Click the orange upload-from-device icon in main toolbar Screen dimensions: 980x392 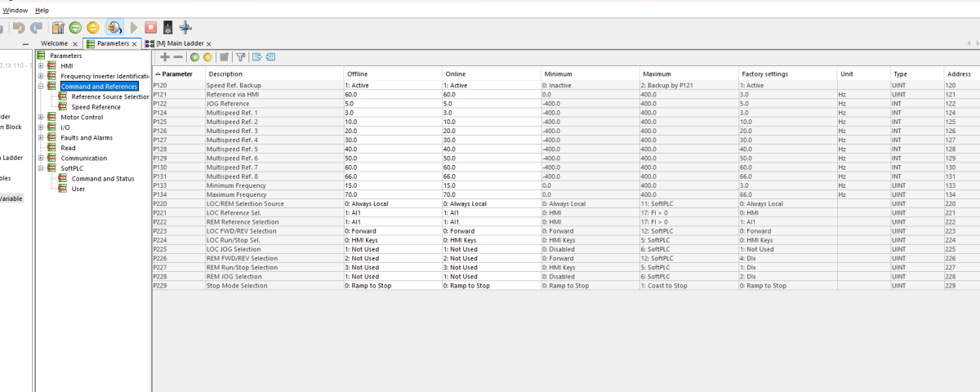point(93,27)
